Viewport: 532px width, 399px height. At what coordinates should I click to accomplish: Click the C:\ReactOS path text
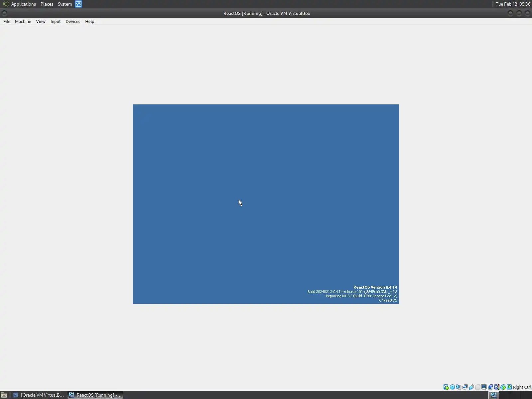coord(388,300)
